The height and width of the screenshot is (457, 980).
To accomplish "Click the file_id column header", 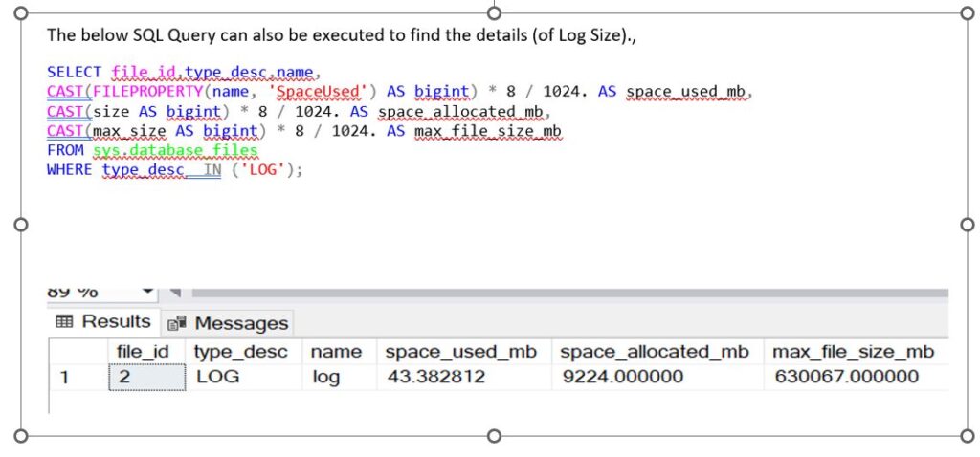I will coord(143,351).
